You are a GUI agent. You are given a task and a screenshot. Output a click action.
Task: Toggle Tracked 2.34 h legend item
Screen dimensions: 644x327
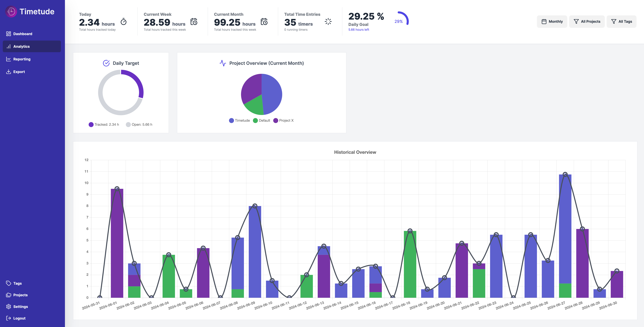point(104,124)
